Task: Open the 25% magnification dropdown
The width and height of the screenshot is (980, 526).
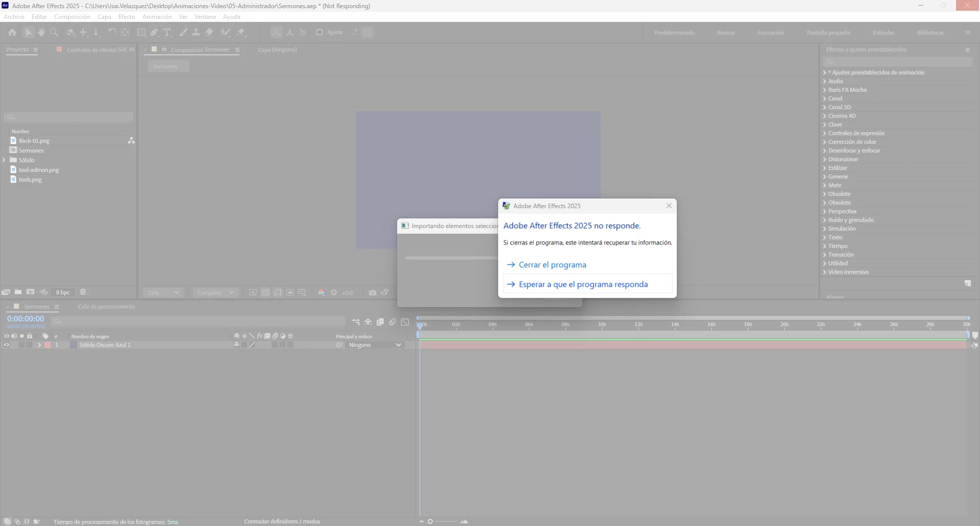Action: tap(163, 293)
